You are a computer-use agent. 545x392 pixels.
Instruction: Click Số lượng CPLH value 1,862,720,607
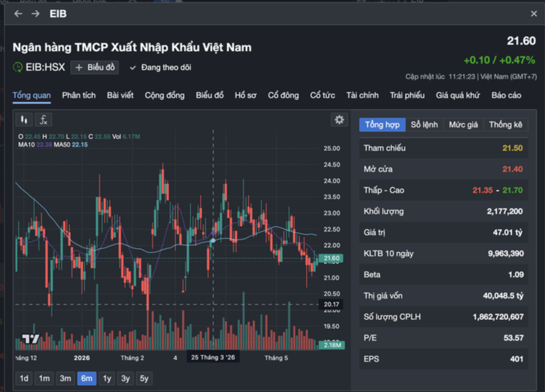pos(498,317)
